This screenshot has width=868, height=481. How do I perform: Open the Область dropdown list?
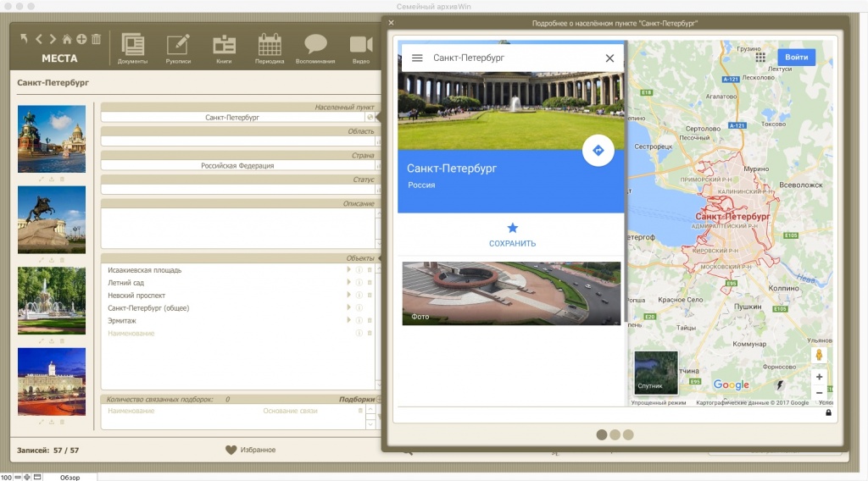point(379,141)
